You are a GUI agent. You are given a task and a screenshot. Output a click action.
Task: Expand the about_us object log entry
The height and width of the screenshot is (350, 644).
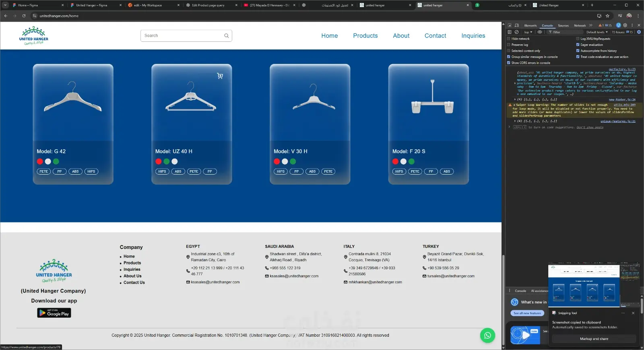pyautogui.click(x=515, y=83)
